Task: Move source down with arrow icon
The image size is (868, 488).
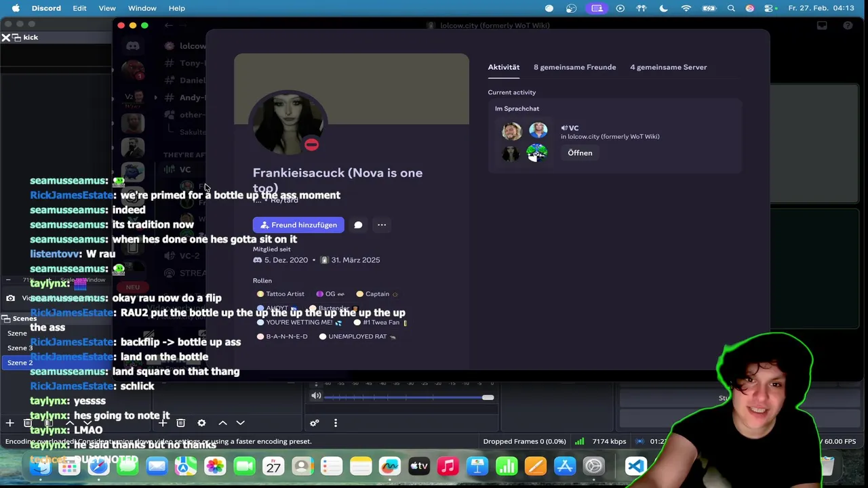Action: (240, 423)
